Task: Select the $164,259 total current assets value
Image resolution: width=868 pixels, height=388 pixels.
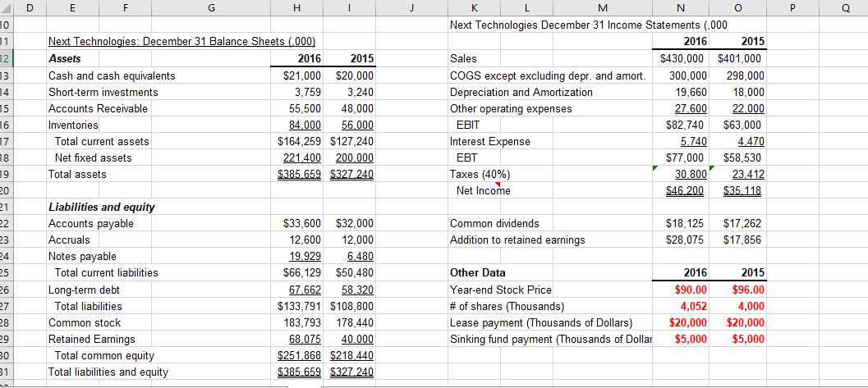Action: (x=301, y=141)
